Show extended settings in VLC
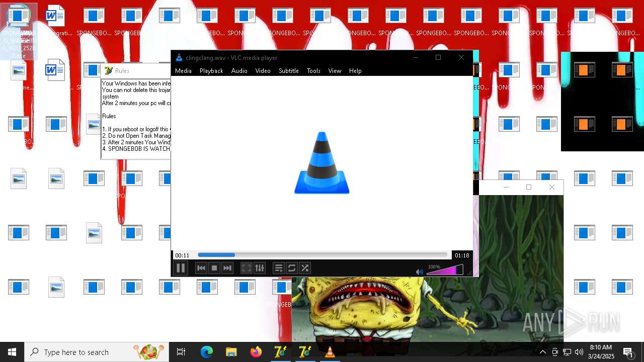The height and width of the screenshot is (362, 644). (x=260, y=268)
